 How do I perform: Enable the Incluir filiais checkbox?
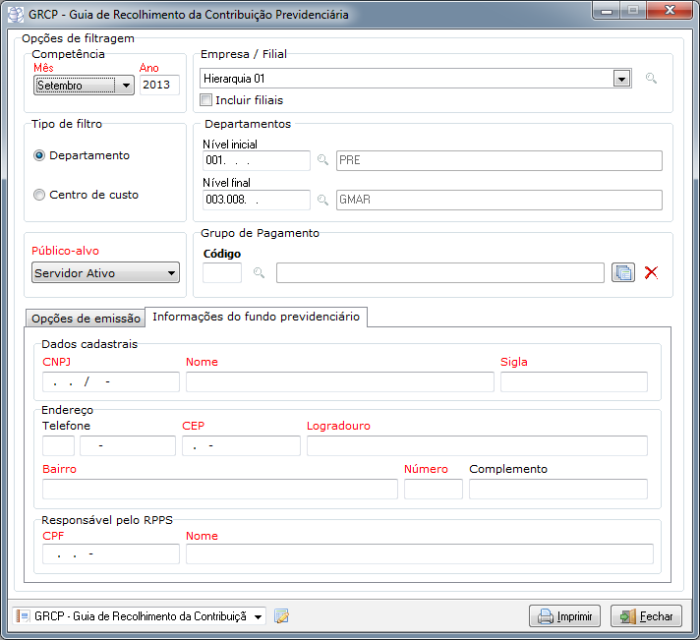point(207,100)
